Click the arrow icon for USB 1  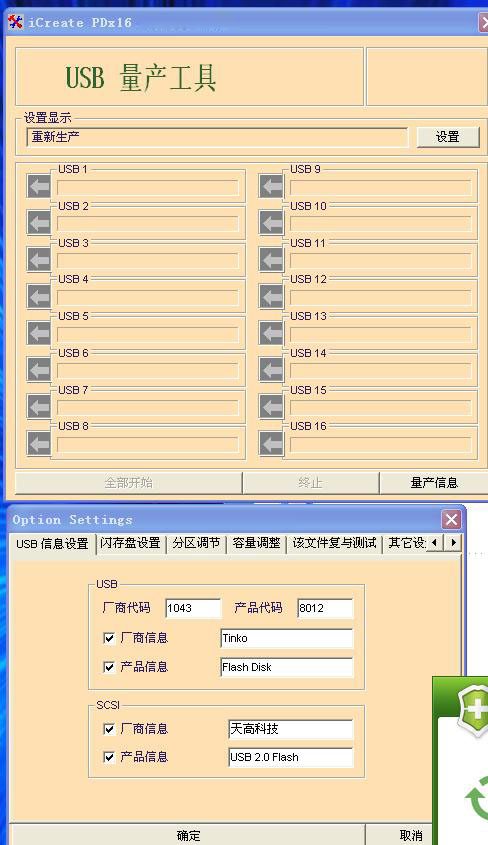(x=39, y=186)
